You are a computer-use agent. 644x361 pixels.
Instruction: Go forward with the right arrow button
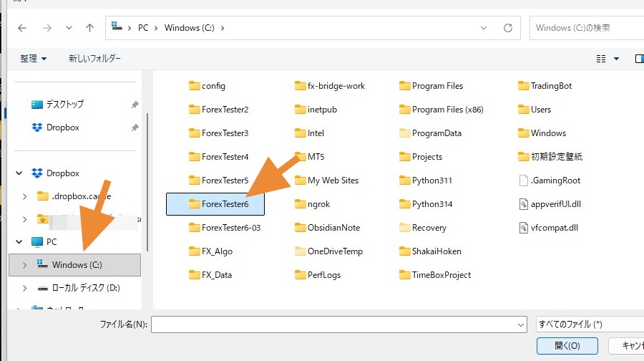click(47, 28)
